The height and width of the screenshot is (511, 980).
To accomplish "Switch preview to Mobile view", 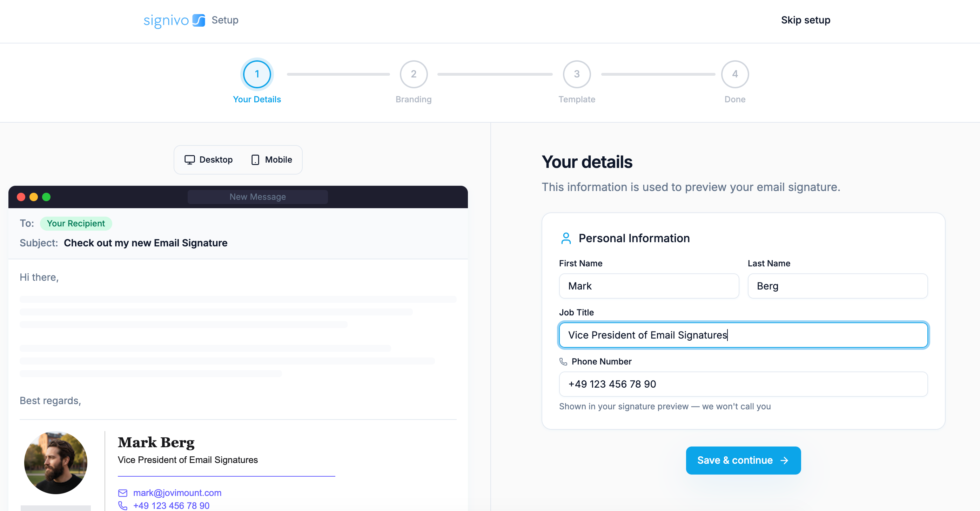I will 271,160.
